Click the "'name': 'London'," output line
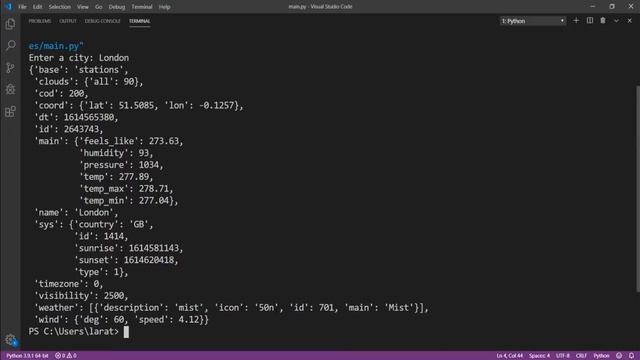The width and height of the screenshot is (640, 360). [76, 212]
